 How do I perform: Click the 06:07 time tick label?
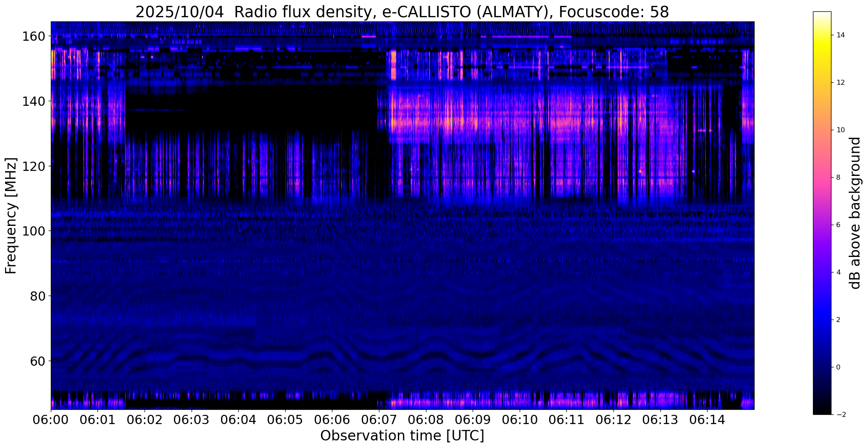click(x=379, y=419)
